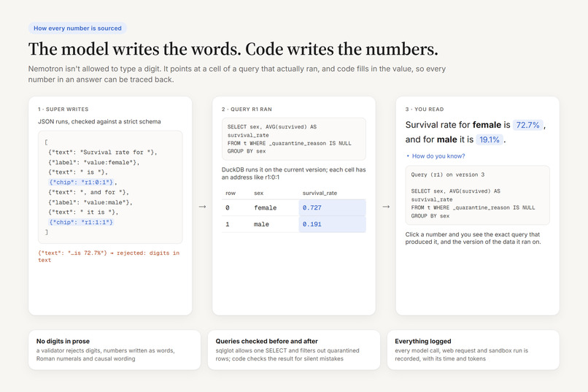Click the 'female' cell in results table
Image resolution: width=588 pixels, height=392 pixels.
(265, 208)
